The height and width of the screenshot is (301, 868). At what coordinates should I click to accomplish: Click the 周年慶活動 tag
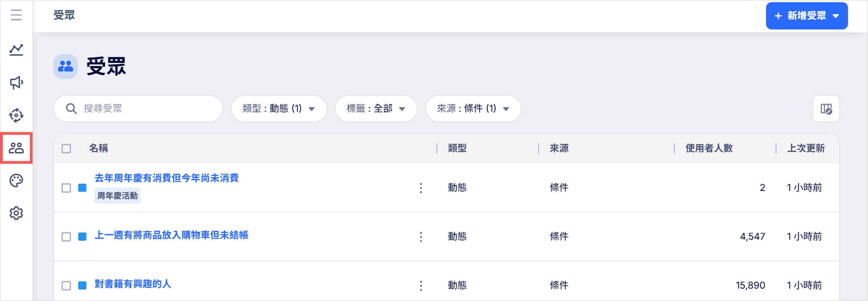pyautogui.click(x=118, y=196)
